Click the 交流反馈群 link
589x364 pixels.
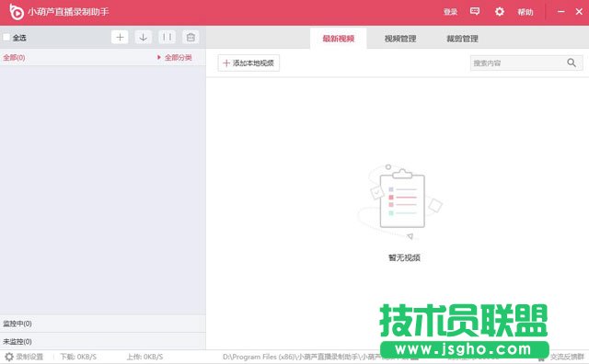coord(567,357)
